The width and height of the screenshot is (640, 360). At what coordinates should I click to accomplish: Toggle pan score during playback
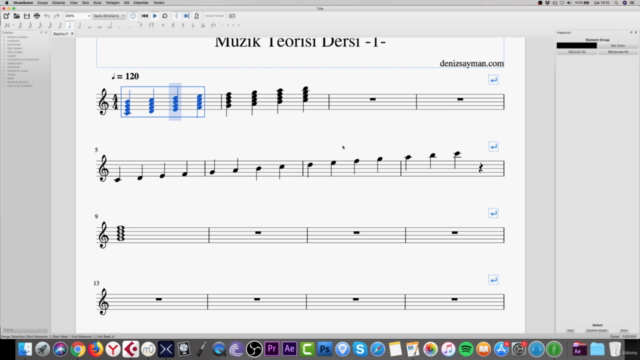coord(187,16)
